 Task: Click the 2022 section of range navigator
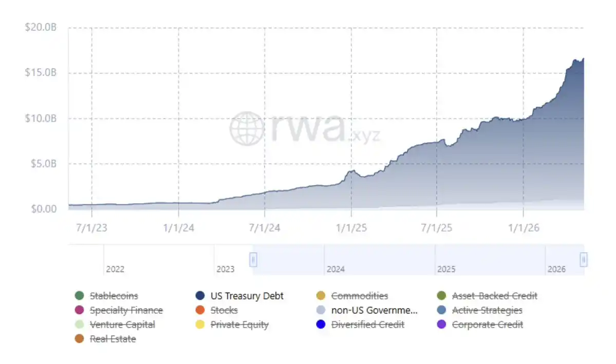159,260
